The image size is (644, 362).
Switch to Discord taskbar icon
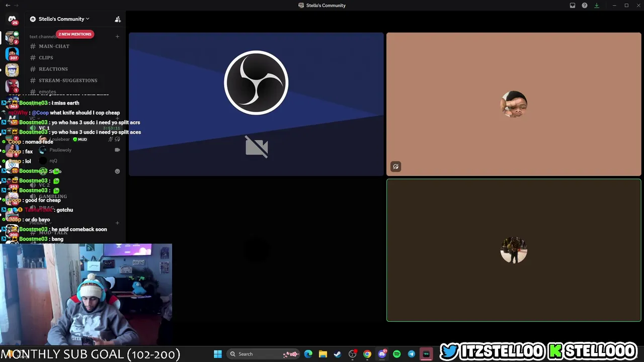[x=382, y=354]
